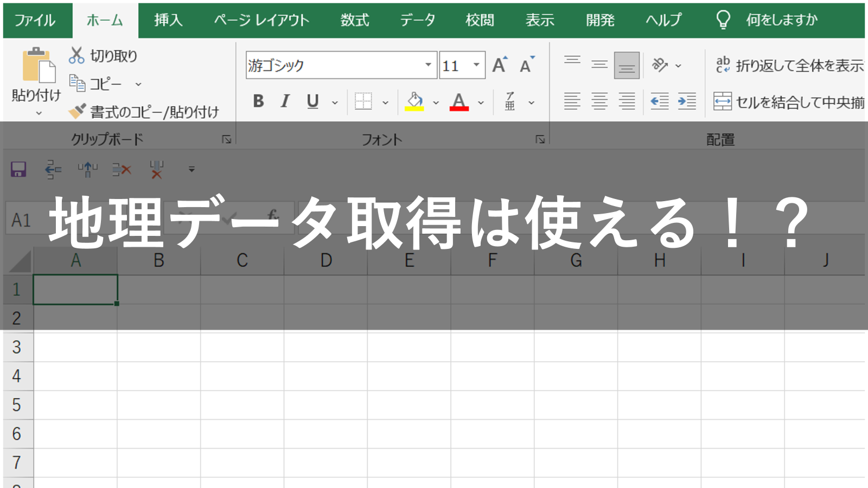The height and width of the screenshot is (488, 868).
Task: Center text horizontally
Action: tap(599, 101)
